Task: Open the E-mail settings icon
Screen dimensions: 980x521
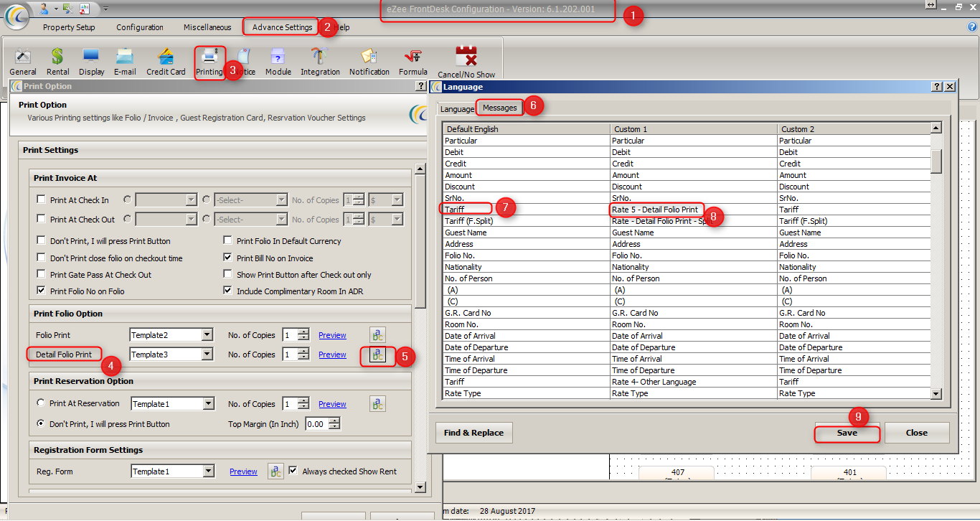Action: point(125,62)
